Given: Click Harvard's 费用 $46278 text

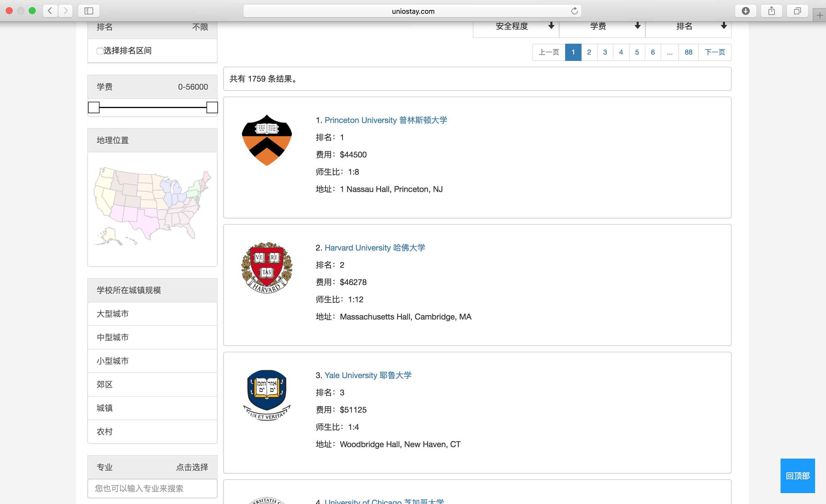Looking at the screenshot, I should (341, 282).
